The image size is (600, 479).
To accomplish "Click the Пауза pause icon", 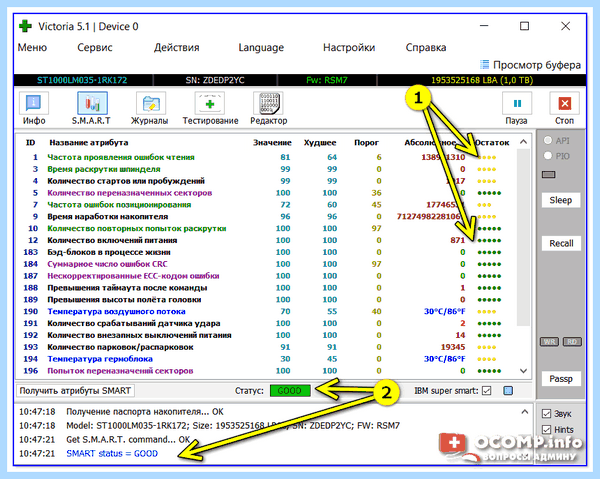I will [517, 104].
